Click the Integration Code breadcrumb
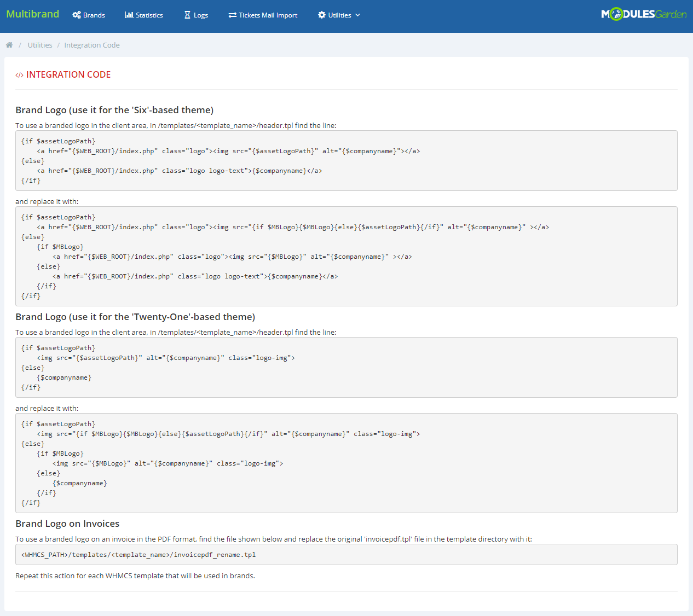693x616 pixels. (x=91, y=45)
